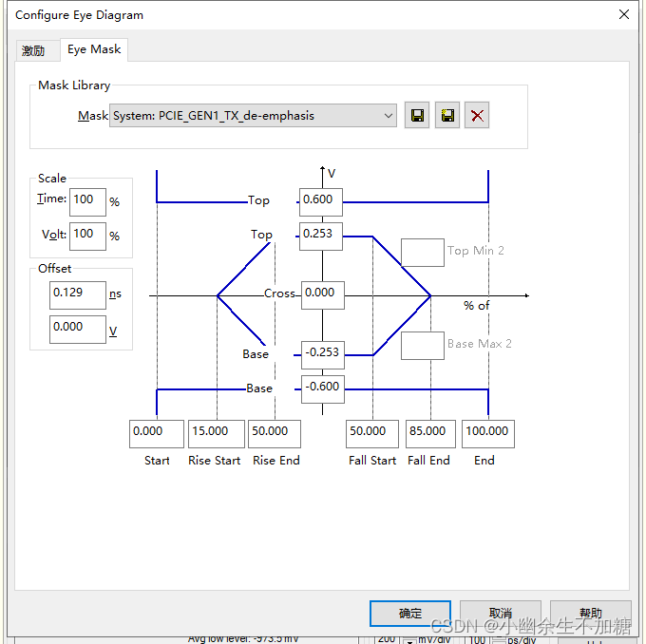Edit the Start 0.000 field
Image resolution: width=646 pixels, height=644 pixels.
coord(157,434)
